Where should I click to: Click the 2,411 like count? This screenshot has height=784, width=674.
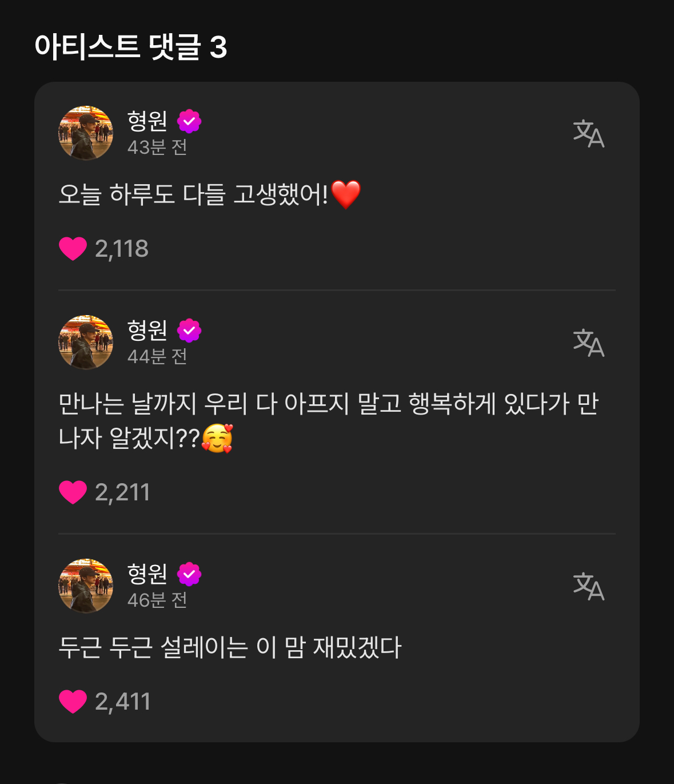click(x=123, y=702)
